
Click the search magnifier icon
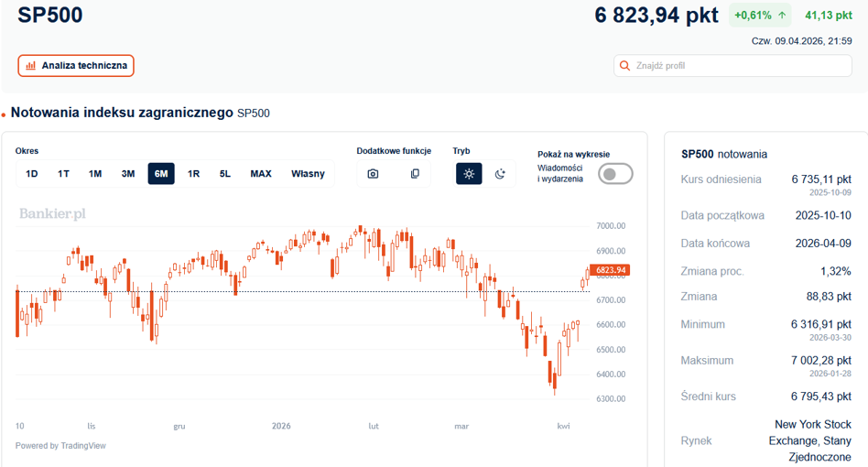click(x=624, y=66)
